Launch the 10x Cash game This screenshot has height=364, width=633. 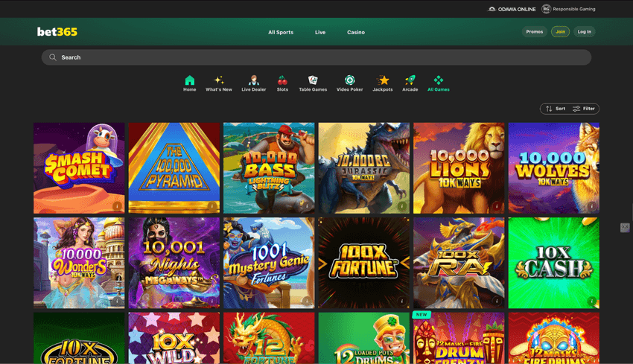coord(554,263)
